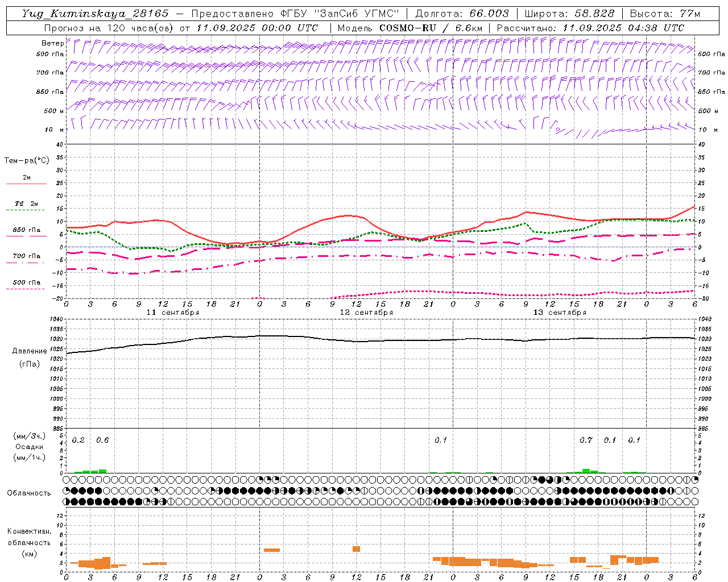
Task: Select the Осадки panel label
Action: pyautogui.click(x=30, y=447)
